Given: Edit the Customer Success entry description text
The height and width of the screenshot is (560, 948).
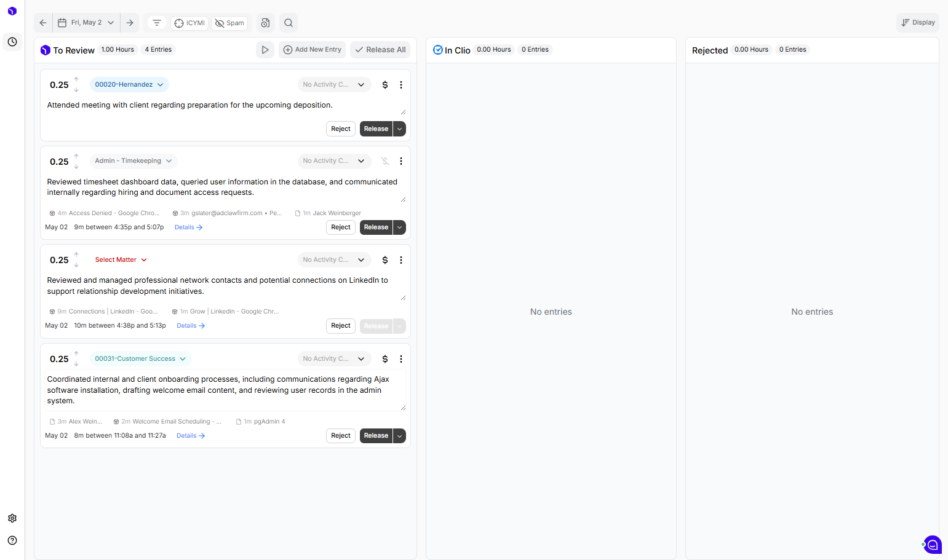Looking at the screenshot, I should 225,390.
